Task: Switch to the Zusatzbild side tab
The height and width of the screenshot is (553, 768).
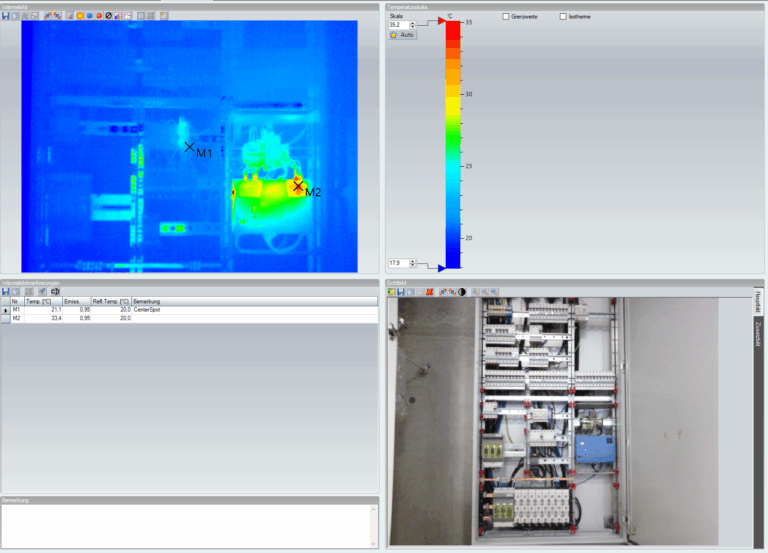Action: pyautogui.click(x=758, y=333)
